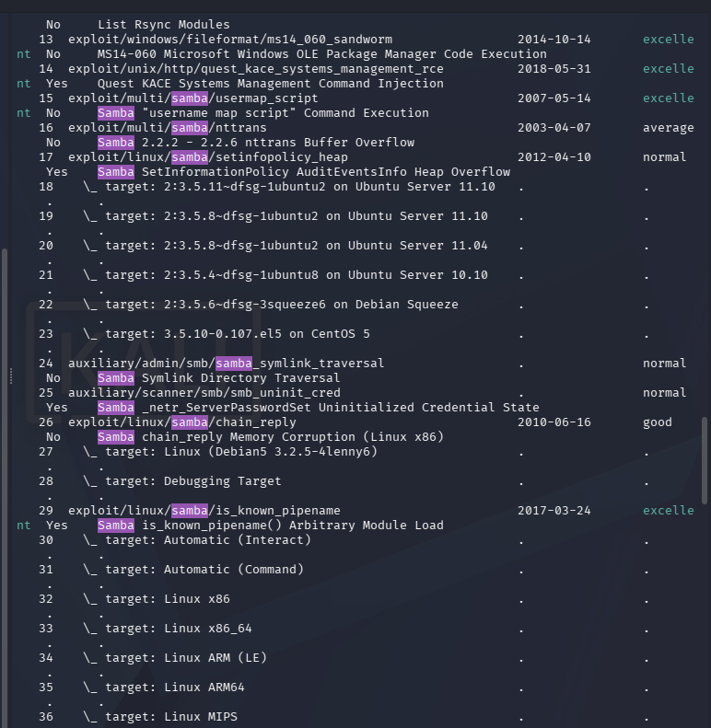
Task: Click target 'Linux ARM (LE)'
Action: click(216, 658)
